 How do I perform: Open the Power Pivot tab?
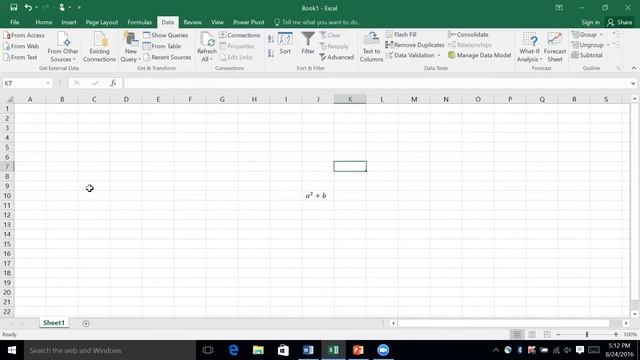click(249, 22)
